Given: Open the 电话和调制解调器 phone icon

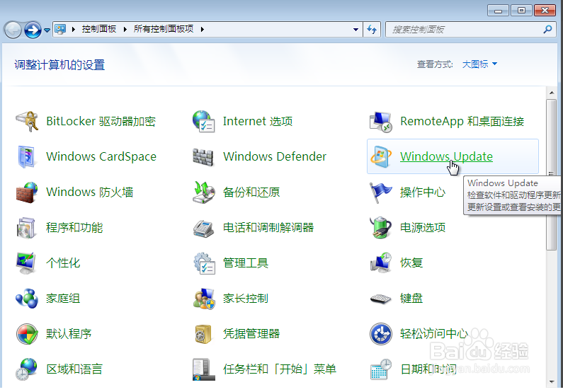Looking at the screenshot, I should click(x=203, y=229).
